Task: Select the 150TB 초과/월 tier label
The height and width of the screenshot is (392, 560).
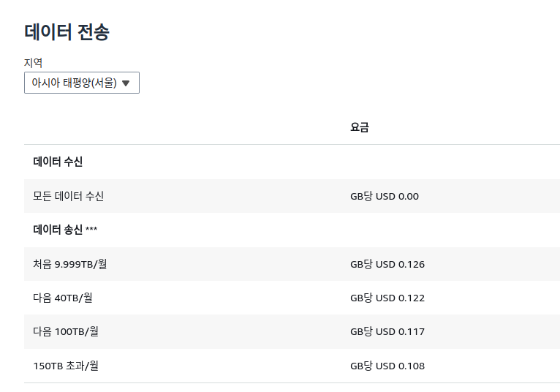Action: point(66,366)
